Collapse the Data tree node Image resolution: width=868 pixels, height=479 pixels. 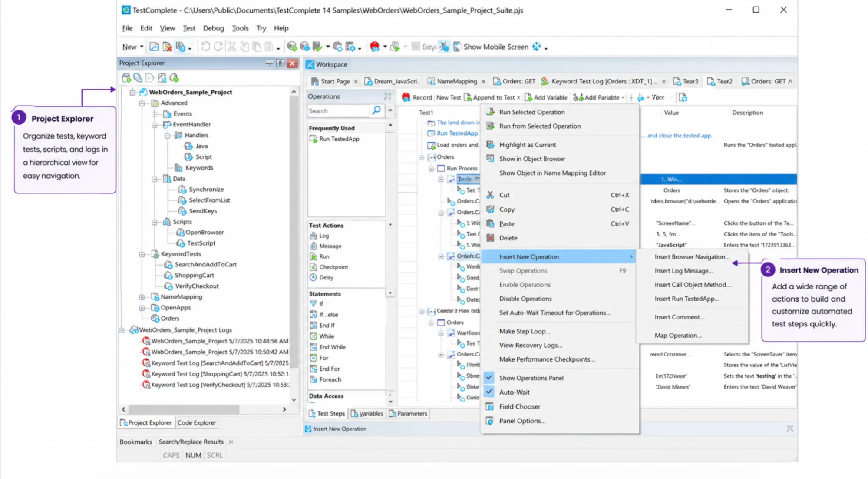coord(155,179)
